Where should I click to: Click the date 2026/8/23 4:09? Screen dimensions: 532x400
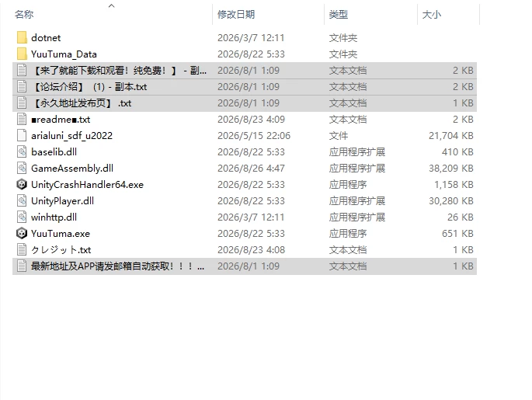(x=251, y=119)
